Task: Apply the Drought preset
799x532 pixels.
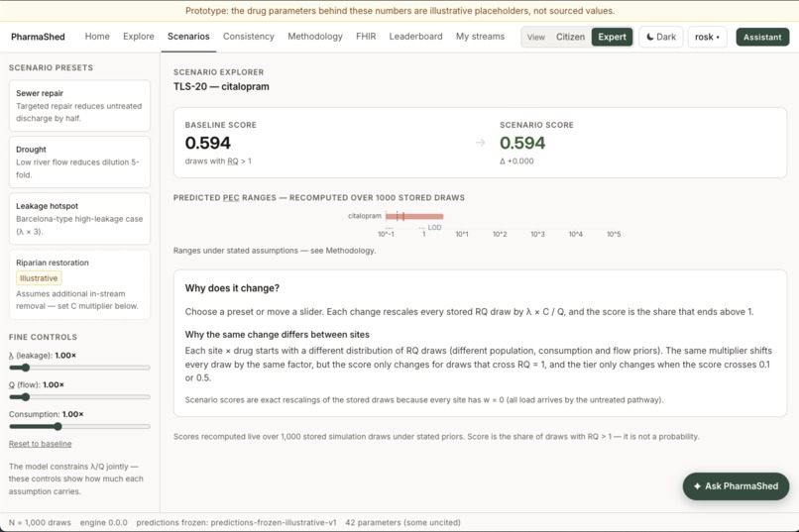Action: click(79, 161)
